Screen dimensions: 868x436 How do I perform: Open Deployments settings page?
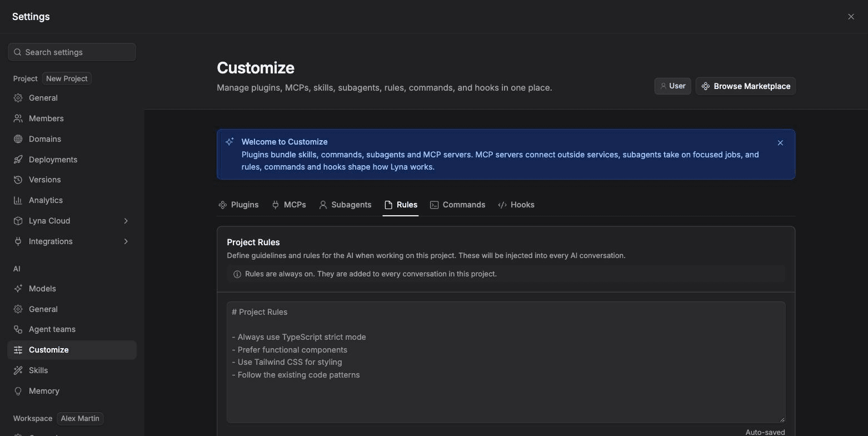coord(72,160)
